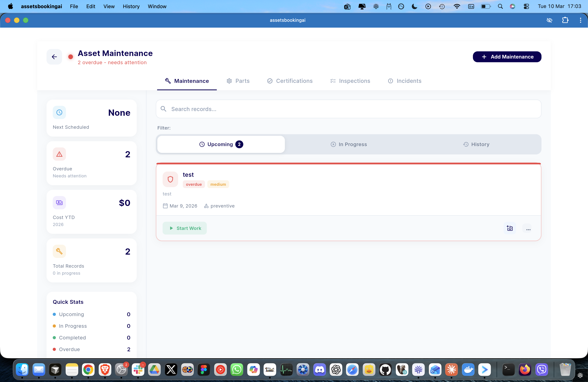
Task: Switch filter to In Progress
Action: (349, 144)
